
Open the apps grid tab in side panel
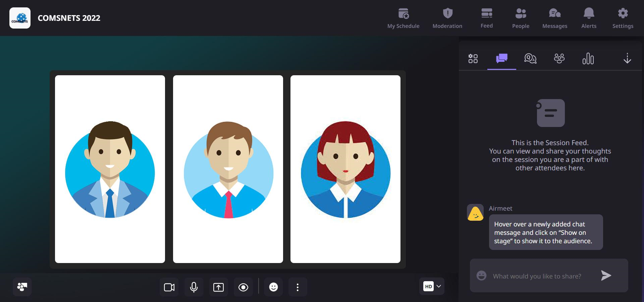pyautogui.click(x=473, y=58)
